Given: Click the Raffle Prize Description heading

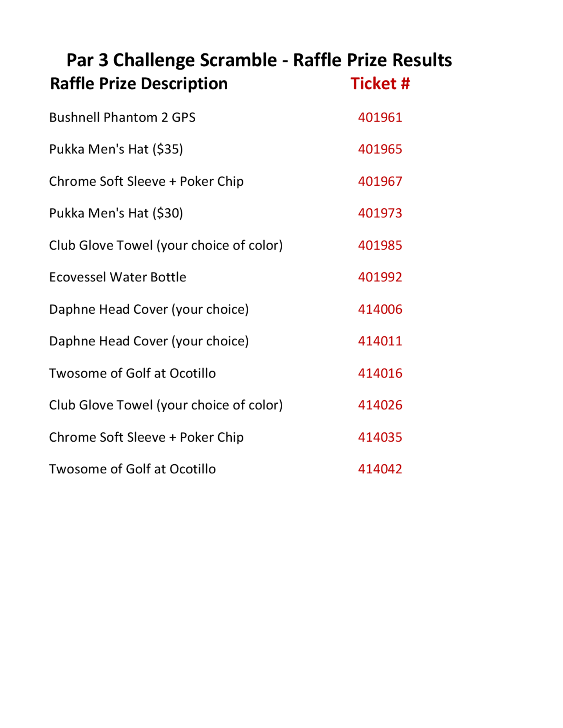Looking at the screenshot, I should point(139,84).
